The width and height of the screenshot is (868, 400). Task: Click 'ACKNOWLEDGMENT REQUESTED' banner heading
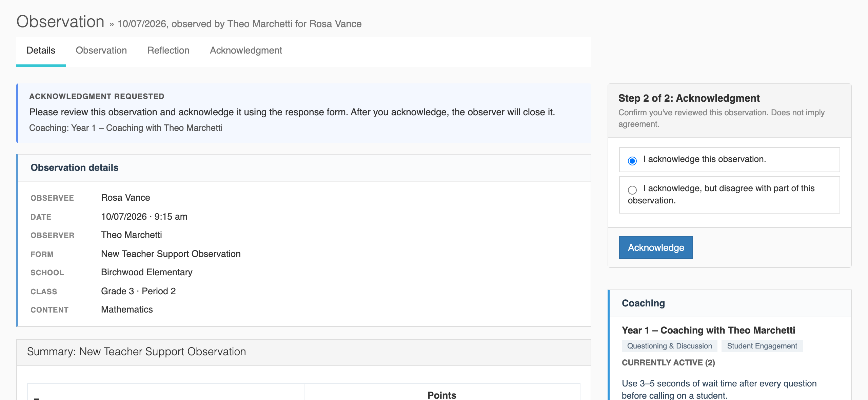pyautogui.click(x=97, y=96)
